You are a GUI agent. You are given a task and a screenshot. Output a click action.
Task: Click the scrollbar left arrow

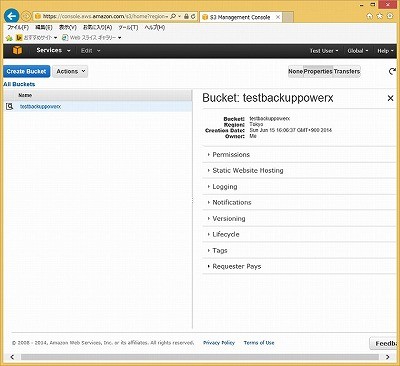pos(12,357)
